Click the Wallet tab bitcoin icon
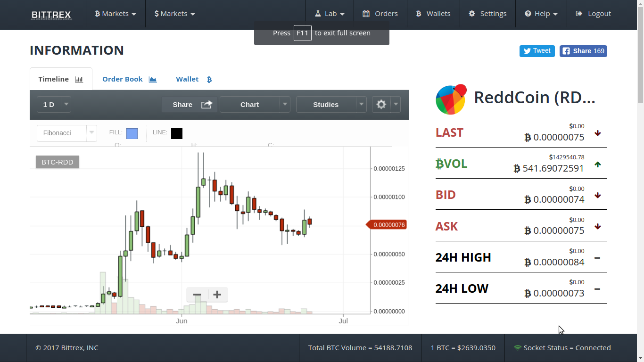This screenshot has width=644, height=362. 209,80
